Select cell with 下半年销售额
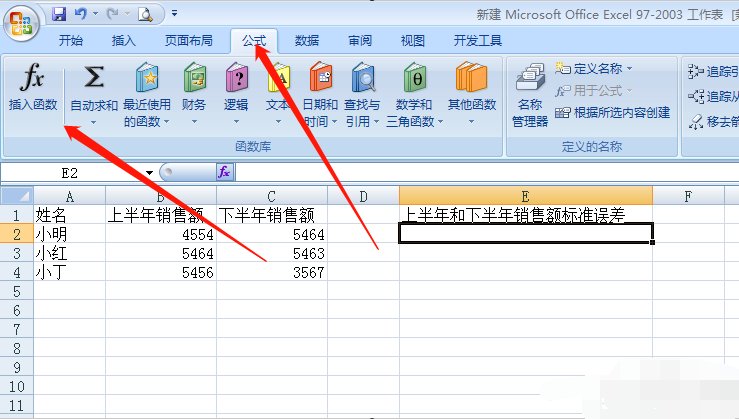Screen dimensions: 739x419 pyautogui.click(x=272, y=215)
